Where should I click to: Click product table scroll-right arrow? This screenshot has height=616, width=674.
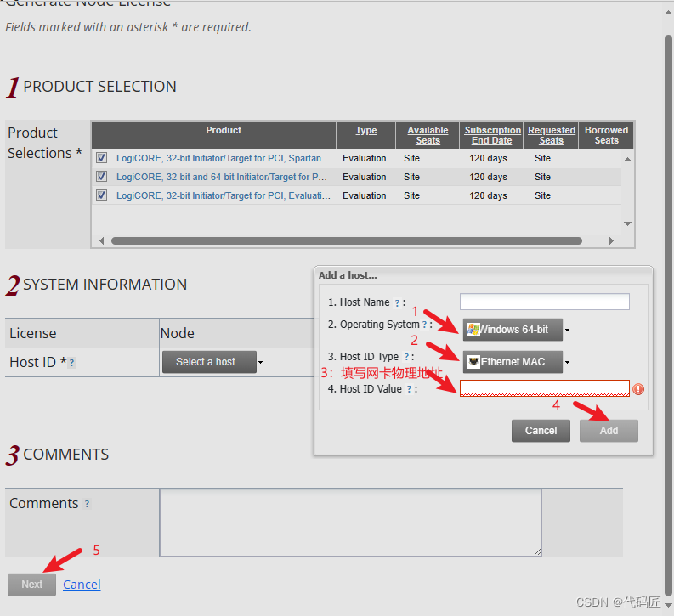coord(611,240)
